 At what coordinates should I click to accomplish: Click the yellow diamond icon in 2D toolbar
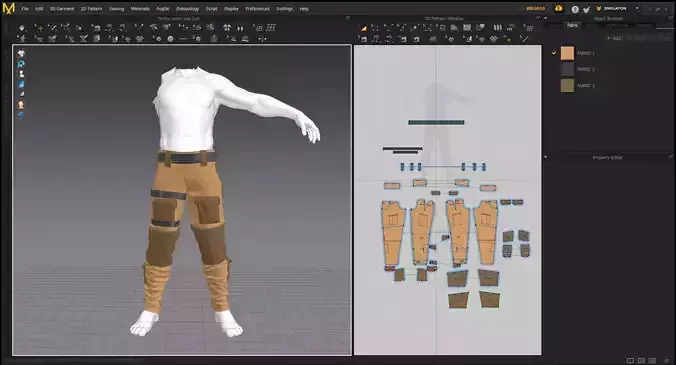tap(508, 39)
